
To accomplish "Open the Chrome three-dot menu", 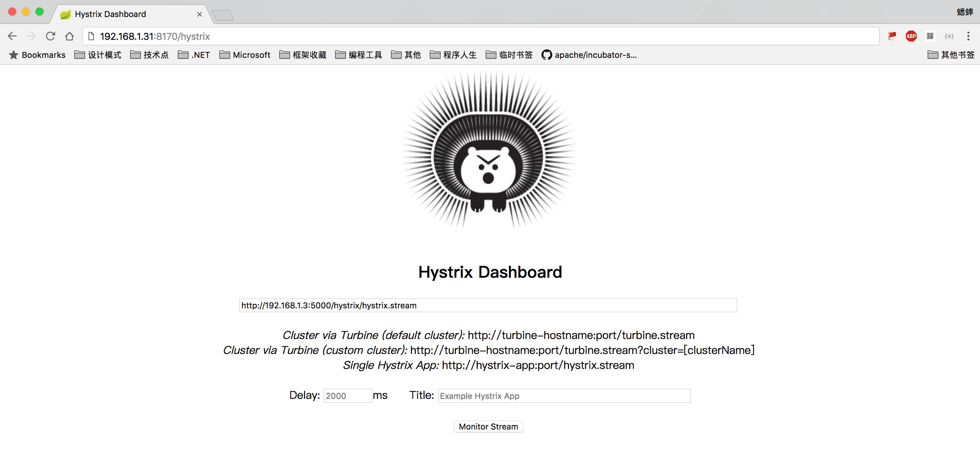I will click(968, 36).
